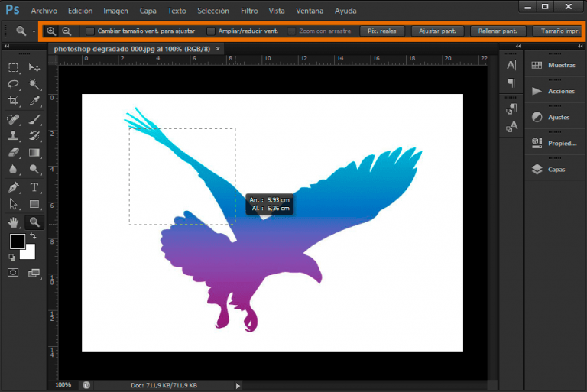Swap foreground and background colors

(34, 236)
